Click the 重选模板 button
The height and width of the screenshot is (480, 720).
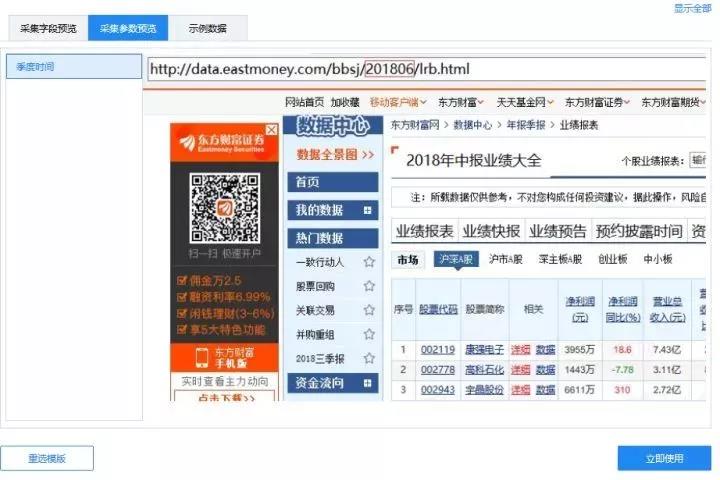47,458
